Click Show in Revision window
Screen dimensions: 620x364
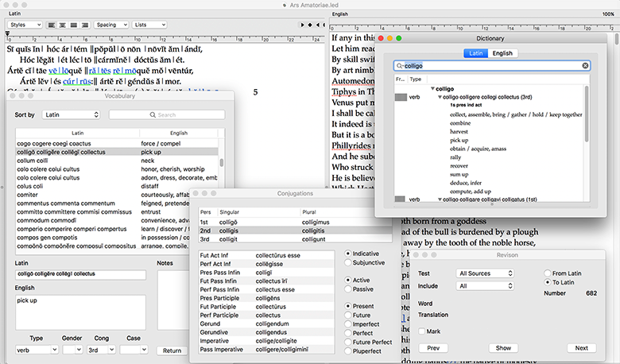(x=503, y=348)
